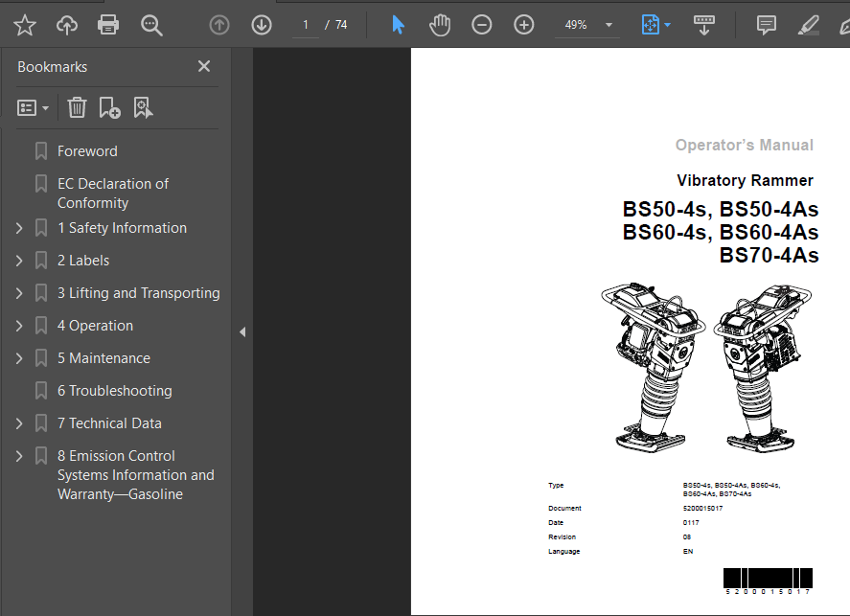Expand 5 Maintenance bookmark
850x616 pixels.
click(x=19, y=358)
